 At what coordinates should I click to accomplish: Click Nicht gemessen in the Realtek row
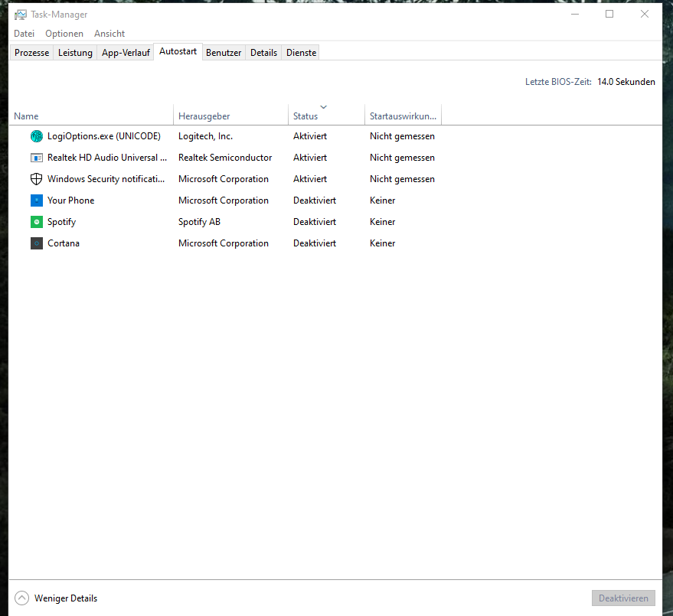click(x=402, y=158)
